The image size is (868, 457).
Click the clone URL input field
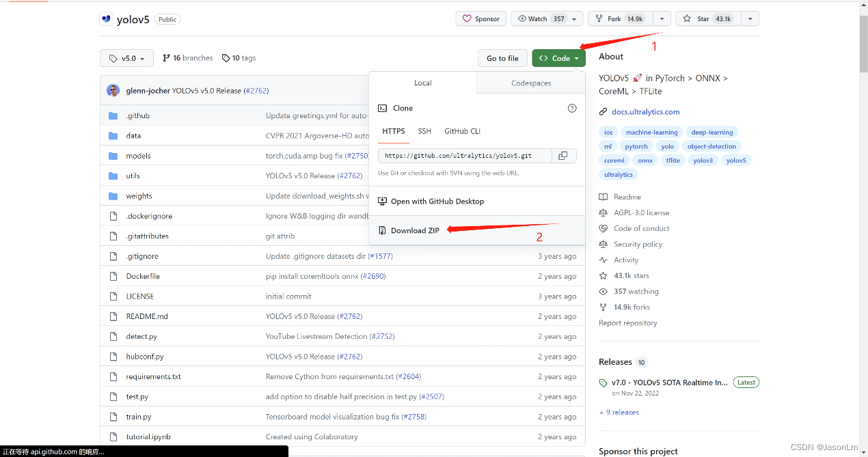(x=465, y=156)
